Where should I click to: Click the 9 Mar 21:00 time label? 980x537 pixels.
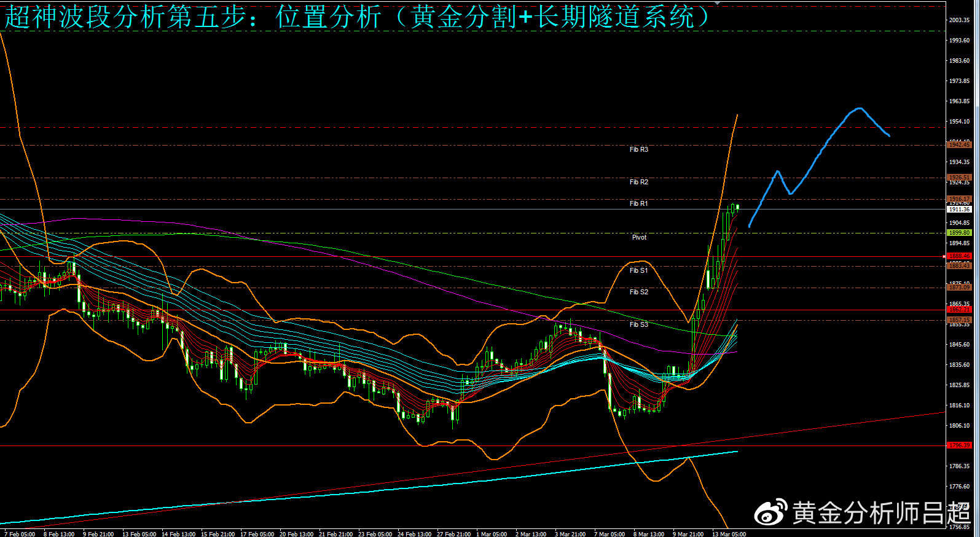(688, 534)
